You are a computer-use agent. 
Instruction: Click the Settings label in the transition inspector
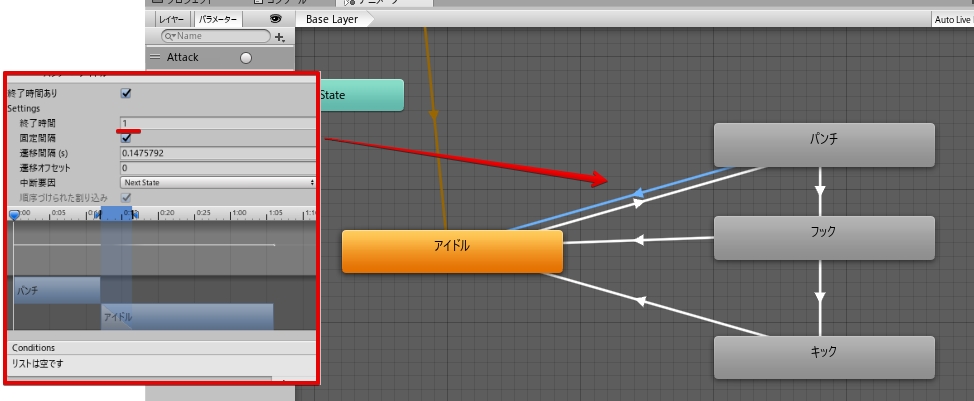click(x=24, y=108)
